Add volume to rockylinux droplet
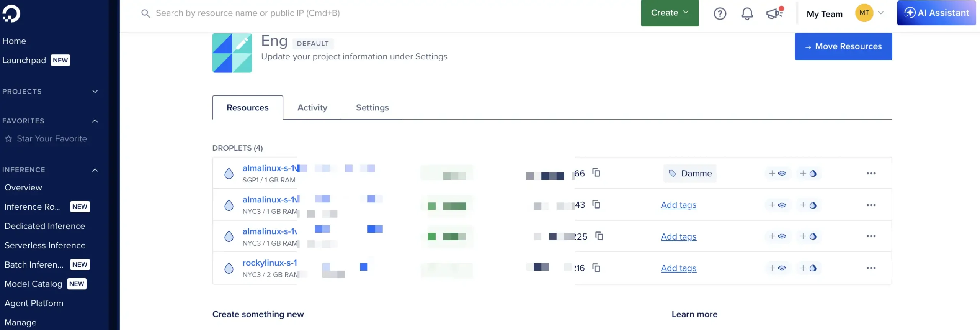980x330 pixels. pyautogui.click(x=777, y=268)
